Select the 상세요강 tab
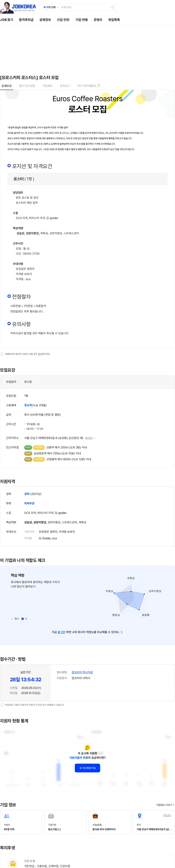 (x=6, y=86)
